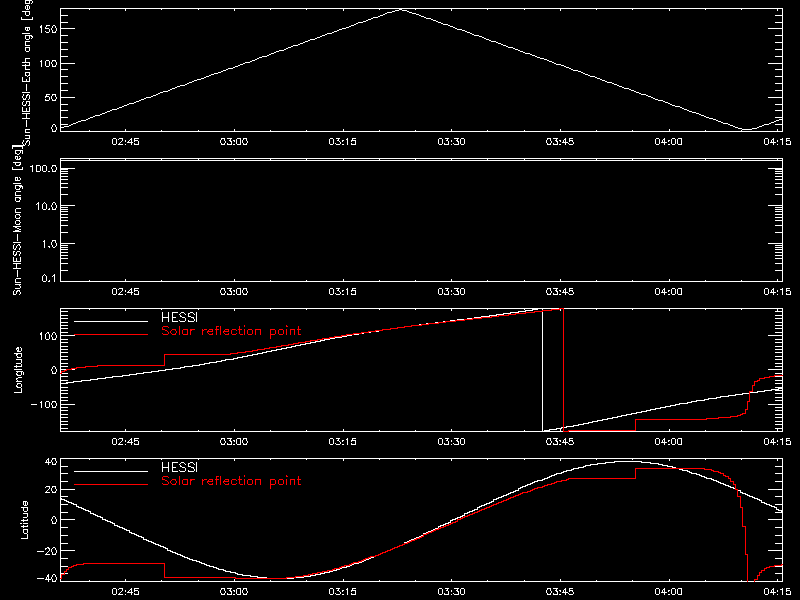Viewport: 800px width, 600px height.
Task: Click 03:15 under the Earth angle plot
Action: pos(342,141)
